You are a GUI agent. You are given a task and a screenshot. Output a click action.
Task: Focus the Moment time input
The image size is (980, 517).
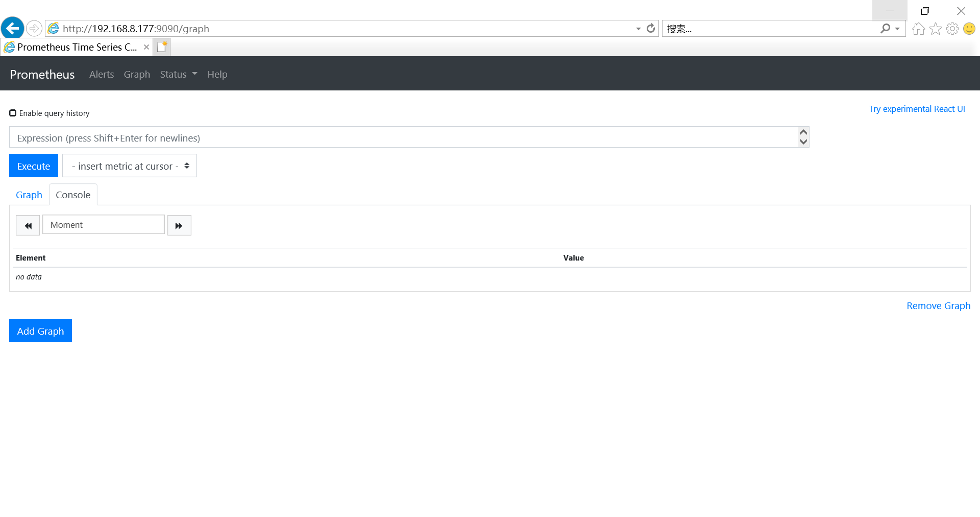tap(104, 225)
